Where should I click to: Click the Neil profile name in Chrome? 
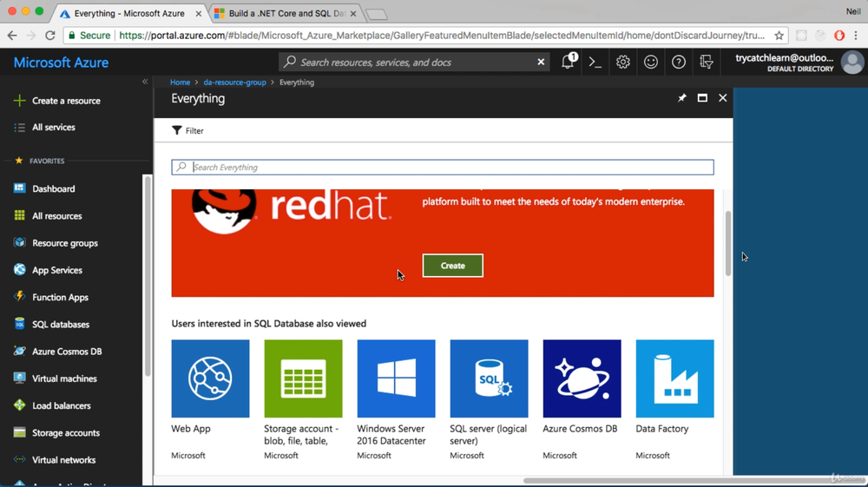853,11
